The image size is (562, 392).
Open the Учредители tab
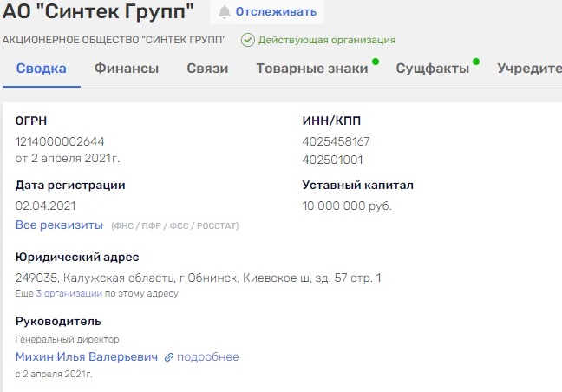click(529, 69)
